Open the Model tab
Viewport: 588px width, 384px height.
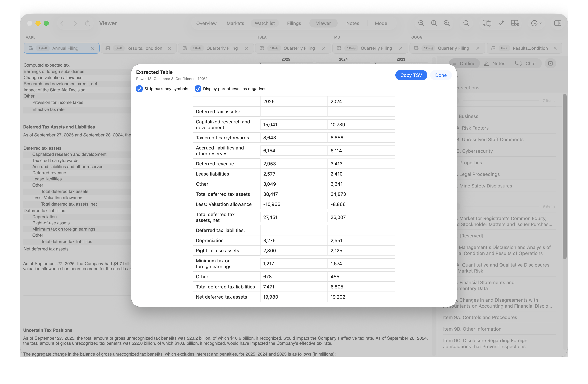(x=381, y=23)
